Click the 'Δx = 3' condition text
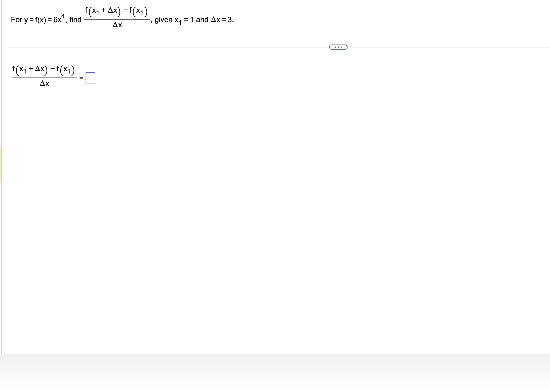The width and height of the screenshot is (550, 392). (221, 20)
